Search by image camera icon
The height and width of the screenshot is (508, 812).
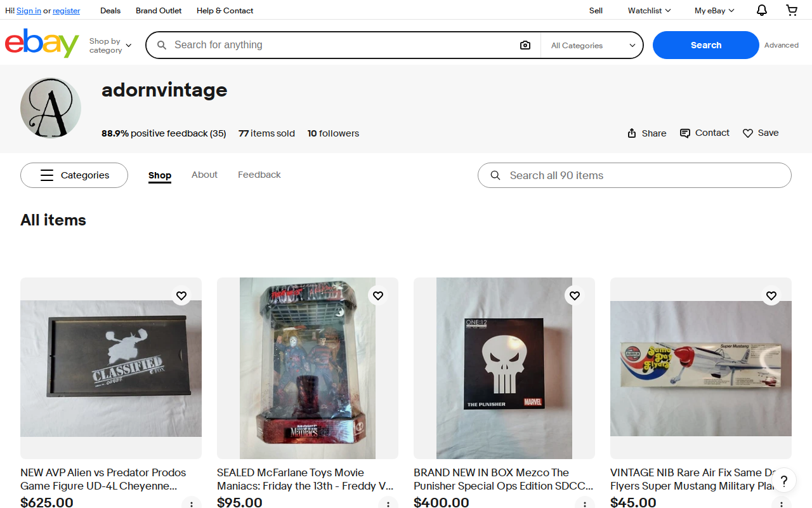525,45
